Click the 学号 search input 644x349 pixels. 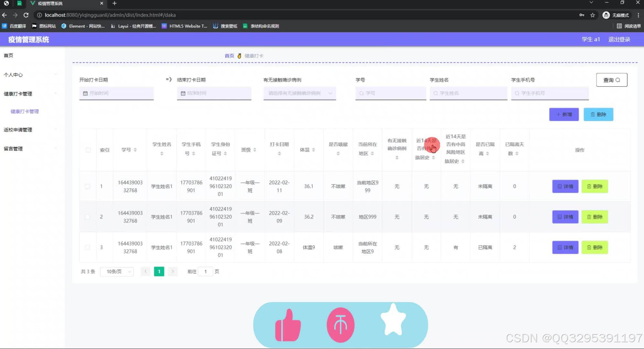point(391,93)
